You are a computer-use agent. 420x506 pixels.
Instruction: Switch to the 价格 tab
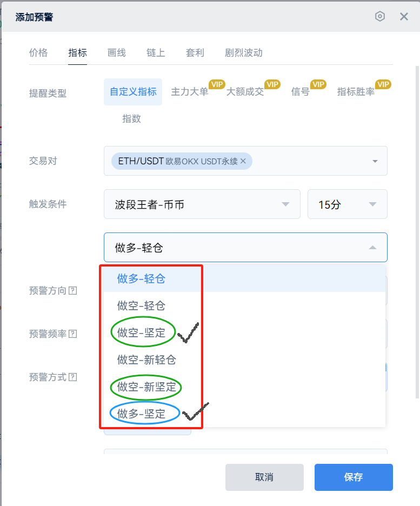pyautogui.click(x=38, y=52)
